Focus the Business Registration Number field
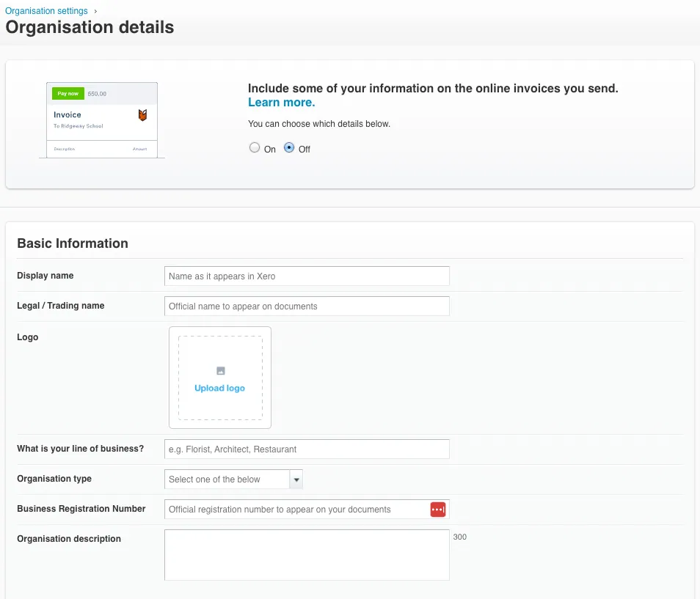Viewport: 700px width, 599px height. [307, 510]
